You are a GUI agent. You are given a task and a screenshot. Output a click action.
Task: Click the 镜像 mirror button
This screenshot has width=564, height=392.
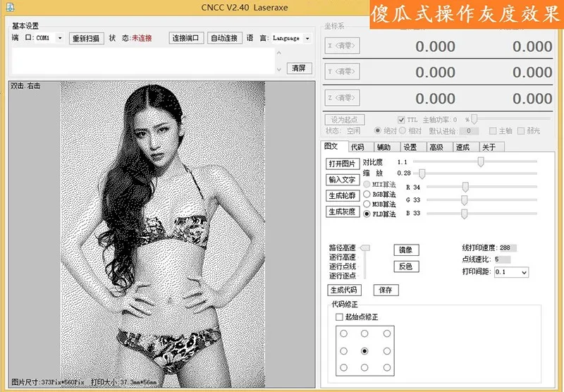(407, 250)
